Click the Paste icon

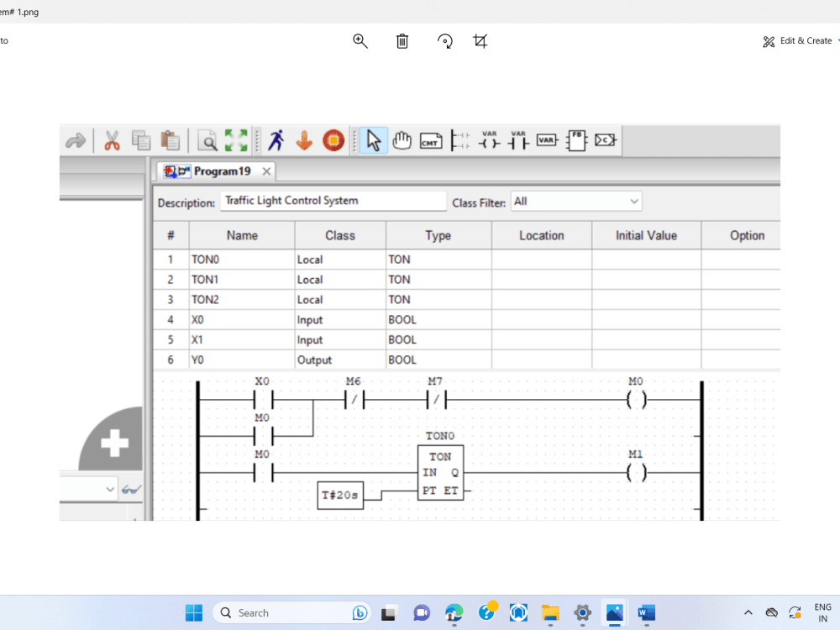170,140
